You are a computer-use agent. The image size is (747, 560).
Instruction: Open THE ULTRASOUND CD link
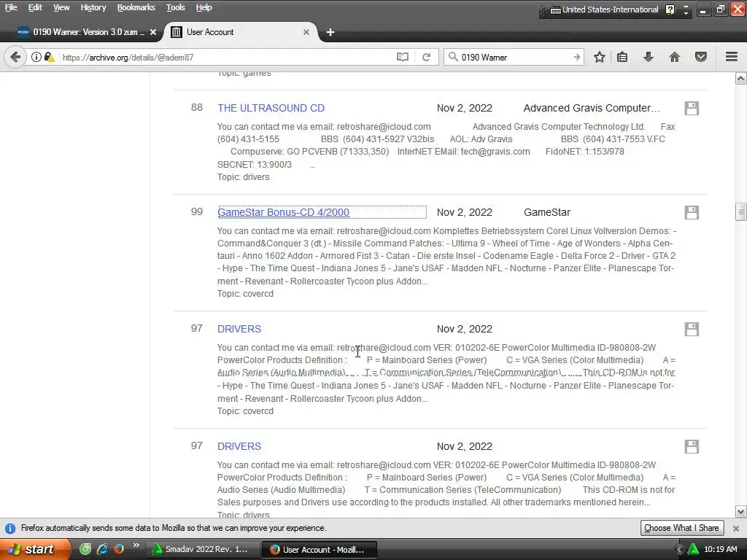click(271, 108)
